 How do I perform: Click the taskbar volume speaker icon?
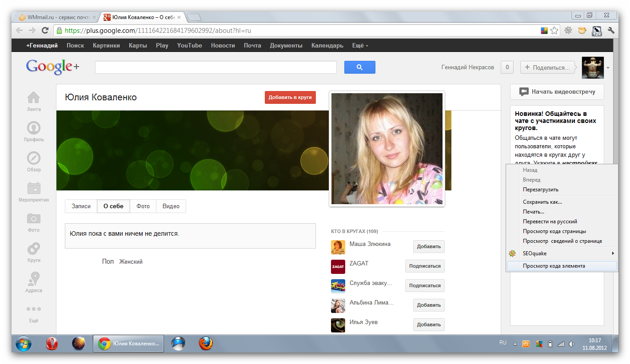coord(572,344)
